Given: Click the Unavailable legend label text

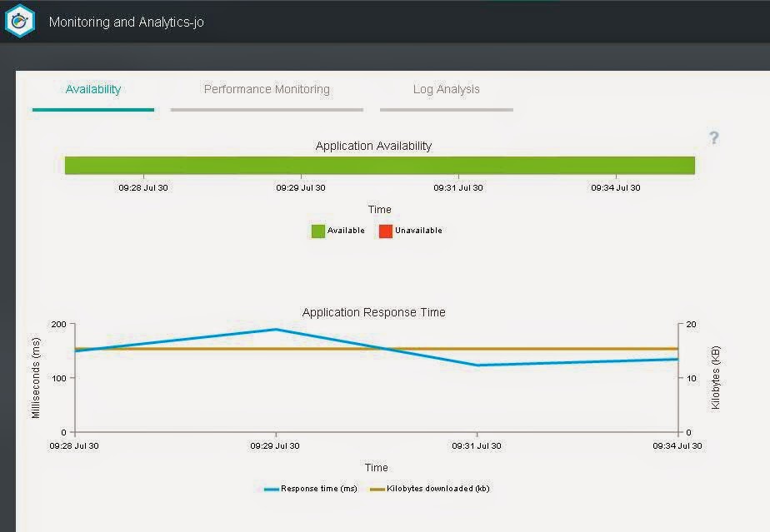Looking at the screenshot, I should point(418,231).
